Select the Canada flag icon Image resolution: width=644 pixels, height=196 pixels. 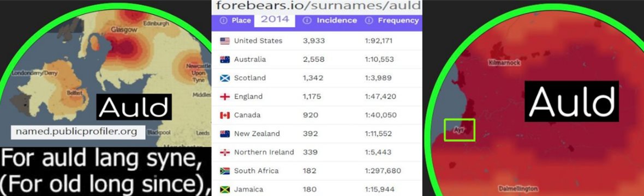tap(225, 115)
